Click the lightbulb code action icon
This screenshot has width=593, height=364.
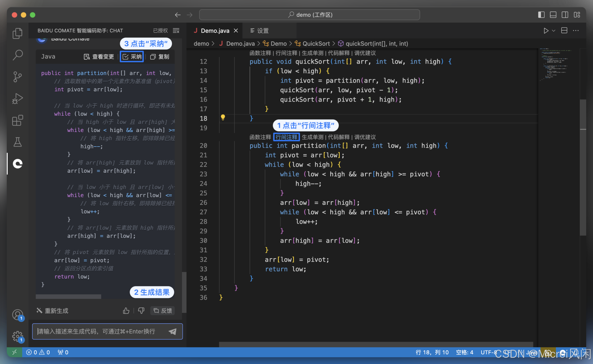223,118
